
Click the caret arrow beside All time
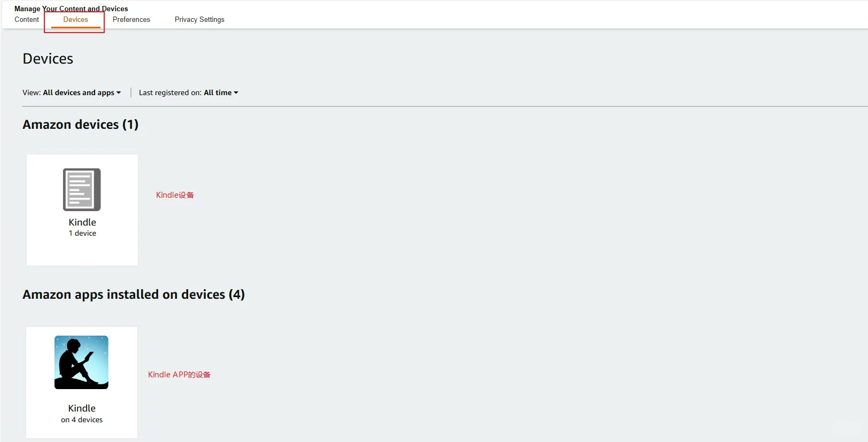236,92
